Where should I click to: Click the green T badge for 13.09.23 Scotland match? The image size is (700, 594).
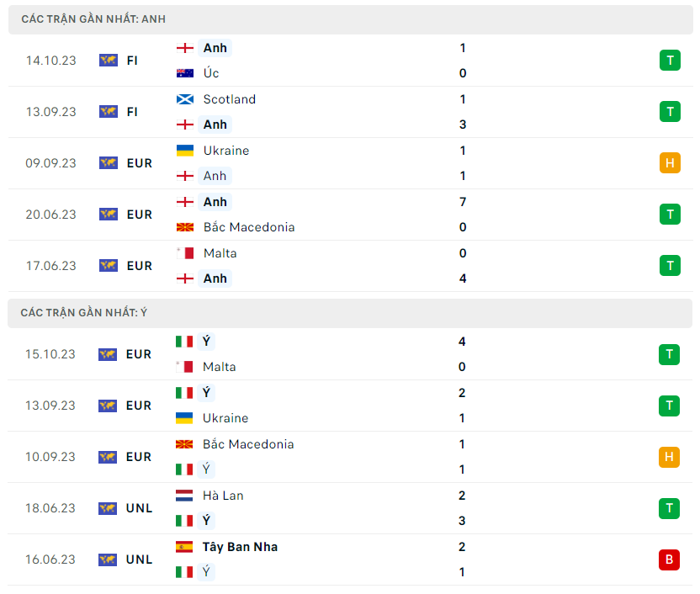pos(669,112)
